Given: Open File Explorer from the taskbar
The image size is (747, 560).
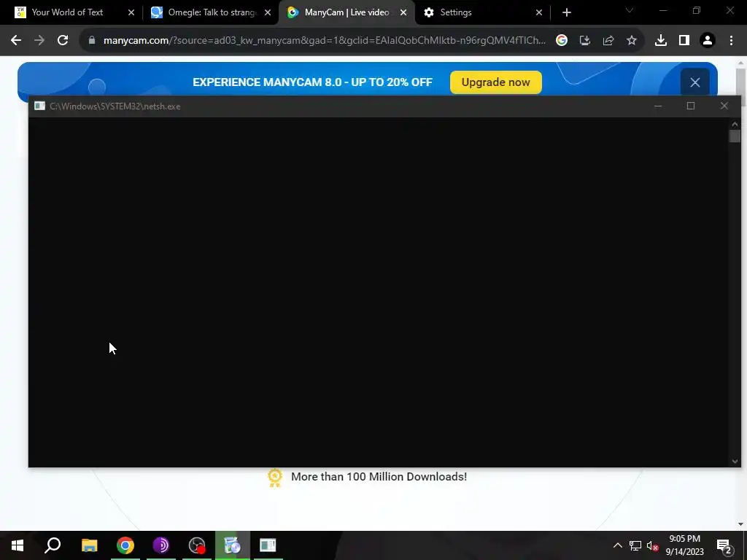Looking at the screenshot, I should click(x=90, y=545).
